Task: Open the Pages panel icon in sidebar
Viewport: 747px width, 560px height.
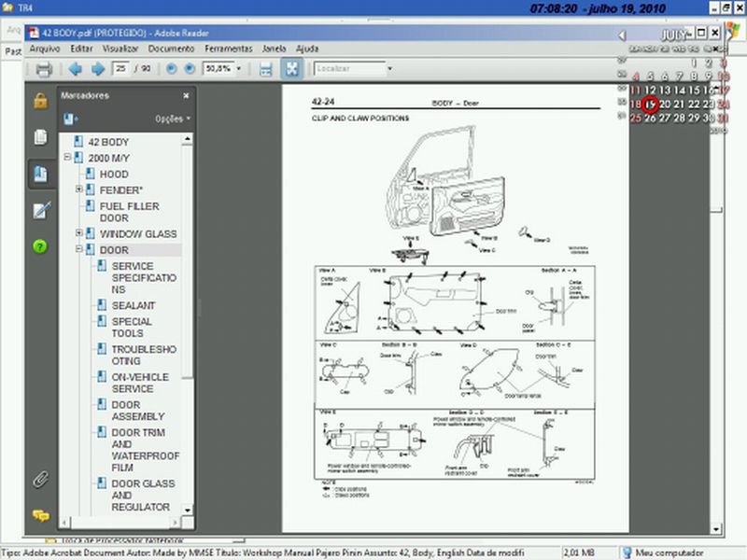Action: (40, 137)
